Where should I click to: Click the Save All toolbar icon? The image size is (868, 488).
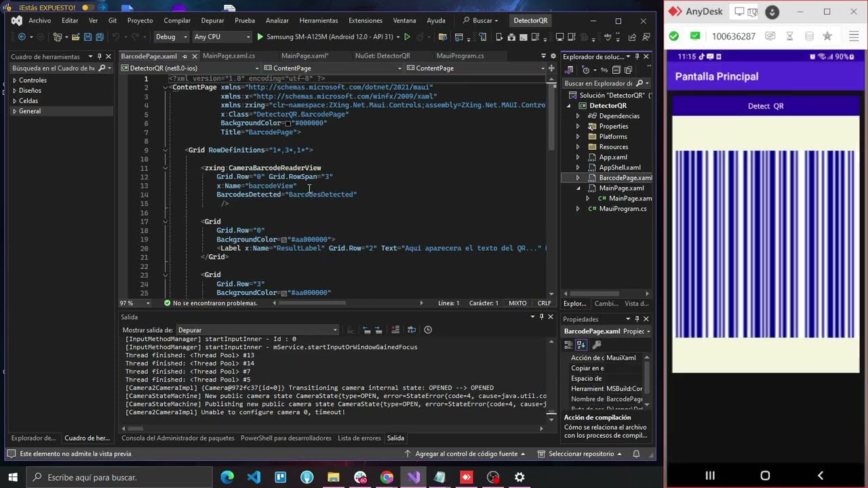100,37
